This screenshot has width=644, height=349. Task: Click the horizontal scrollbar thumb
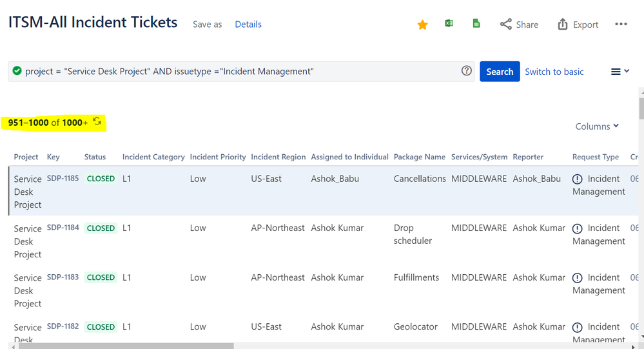[126, 346]
